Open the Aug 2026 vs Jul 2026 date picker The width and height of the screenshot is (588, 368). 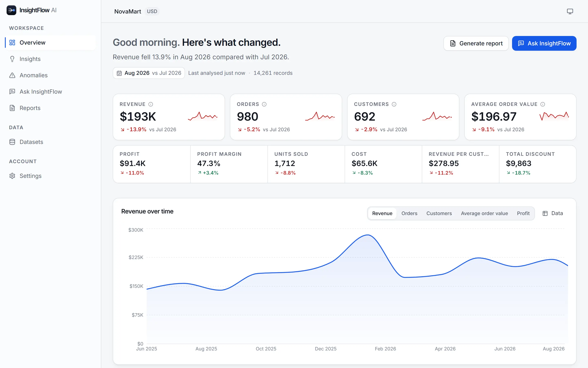(149, 73)
